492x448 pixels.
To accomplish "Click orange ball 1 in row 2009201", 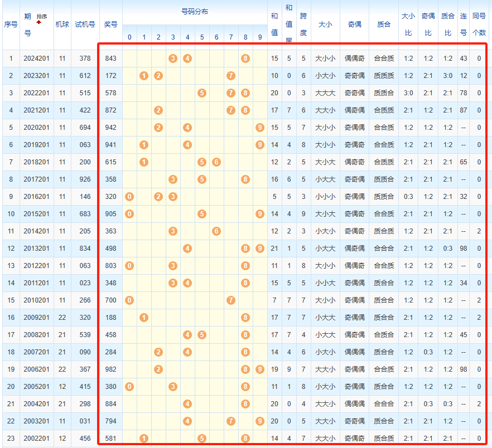I will pos(144,318).
